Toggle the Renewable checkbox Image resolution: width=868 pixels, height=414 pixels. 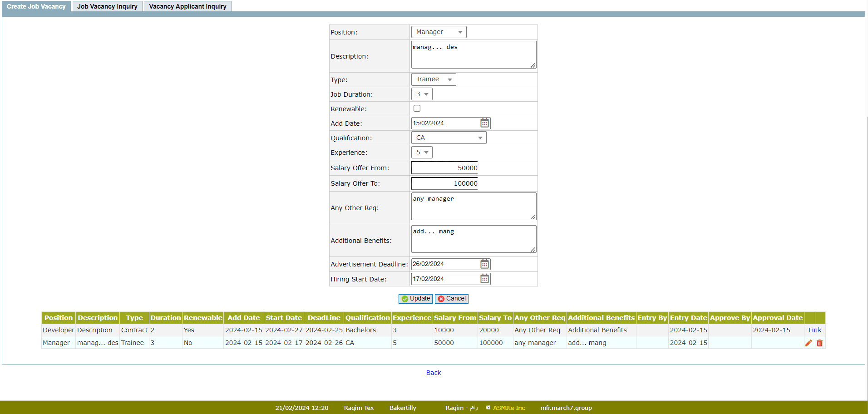point(417,108)
